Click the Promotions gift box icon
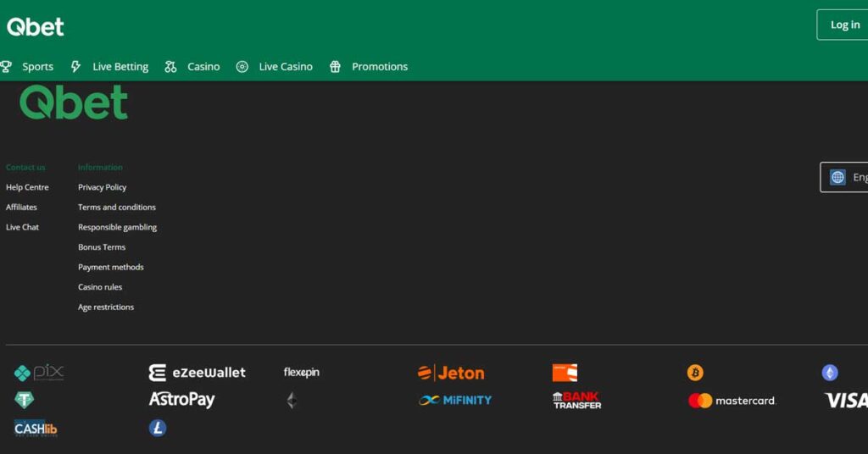 [335, 67]
